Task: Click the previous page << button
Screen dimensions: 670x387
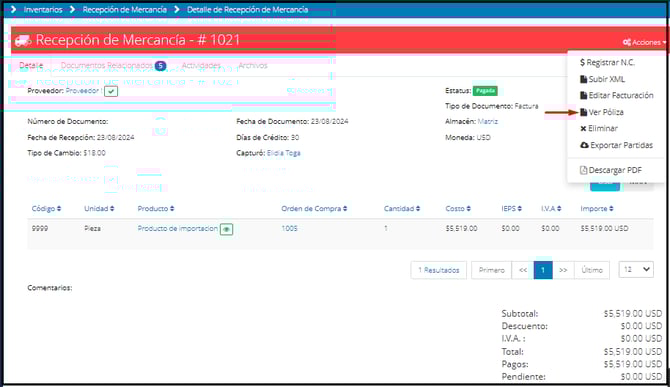Action: (523, 270)
